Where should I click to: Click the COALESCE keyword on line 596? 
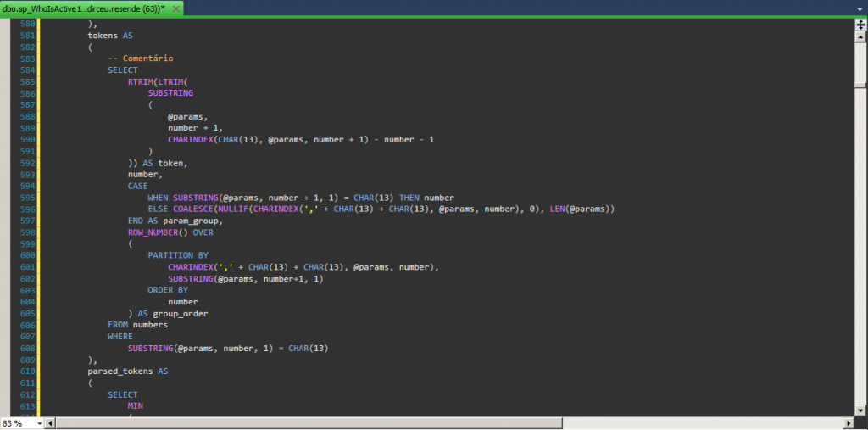(x=198, y=209)
